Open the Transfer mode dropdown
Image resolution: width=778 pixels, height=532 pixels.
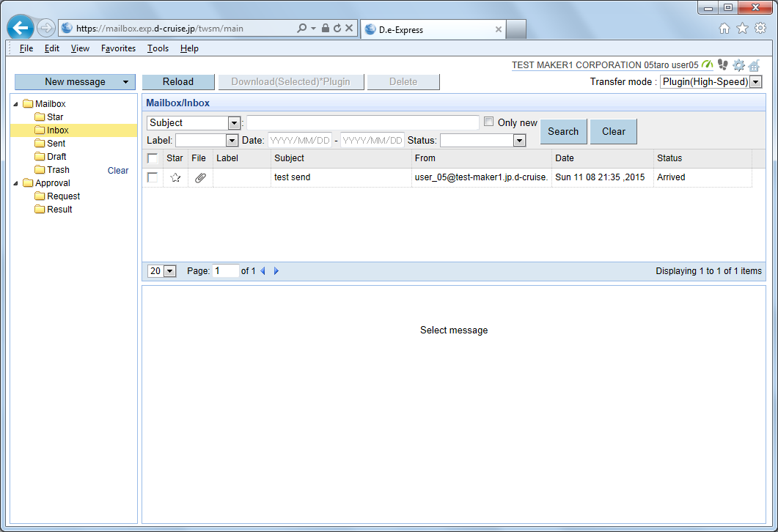point(711,82)
